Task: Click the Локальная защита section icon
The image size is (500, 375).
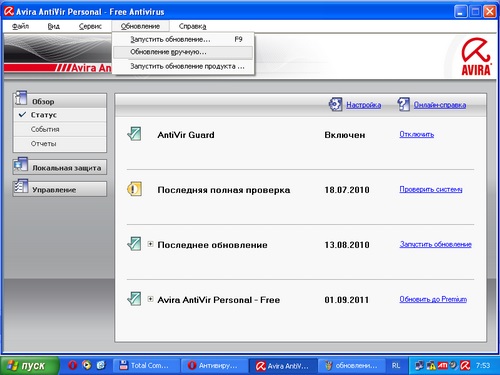Action: pos(21,165)
